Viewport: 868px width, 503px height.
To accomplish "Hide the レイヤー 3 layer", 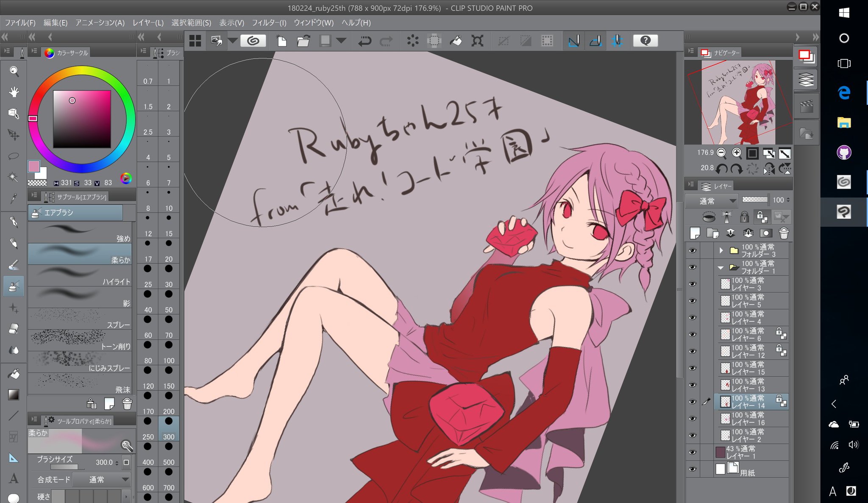I will [x=692, y=283].
